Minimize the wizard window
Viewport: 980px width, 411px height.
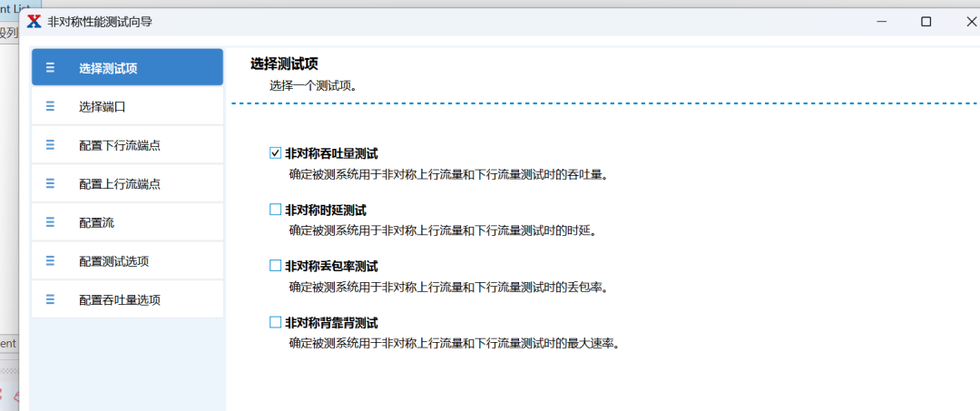pyautogui.click(x=879, y=21)
